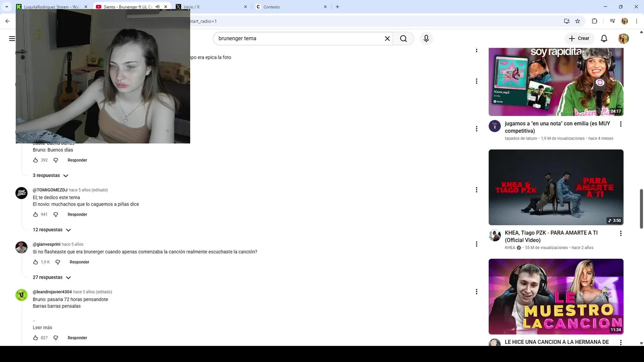Reply to the 392-likes comment

tap(77, 160)
